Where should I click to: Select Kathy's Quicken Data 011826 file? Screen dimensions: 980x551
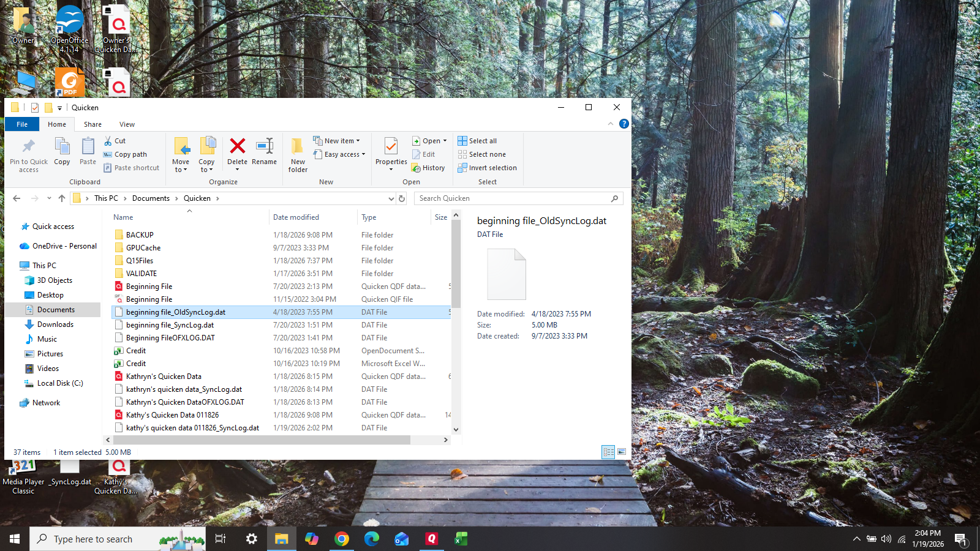pyautogui.click(x=282, y=415)
